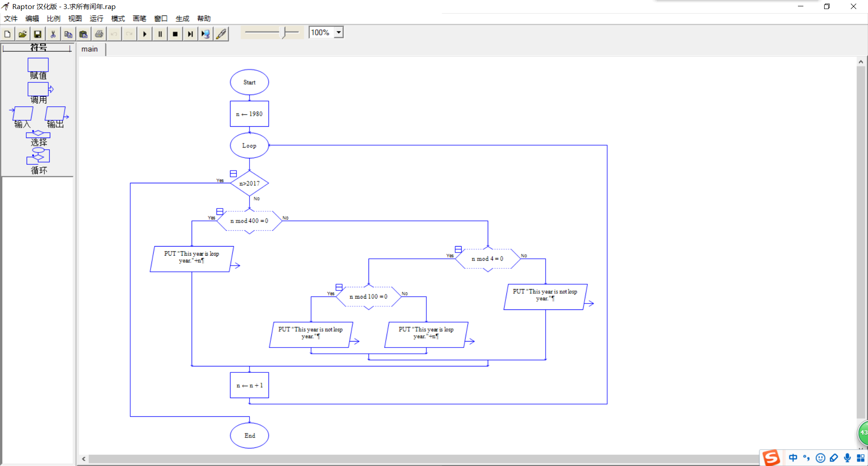Click the Paste toolbar icon
Image resolution: width=868 pixels, height=466 pixels.
84,34
